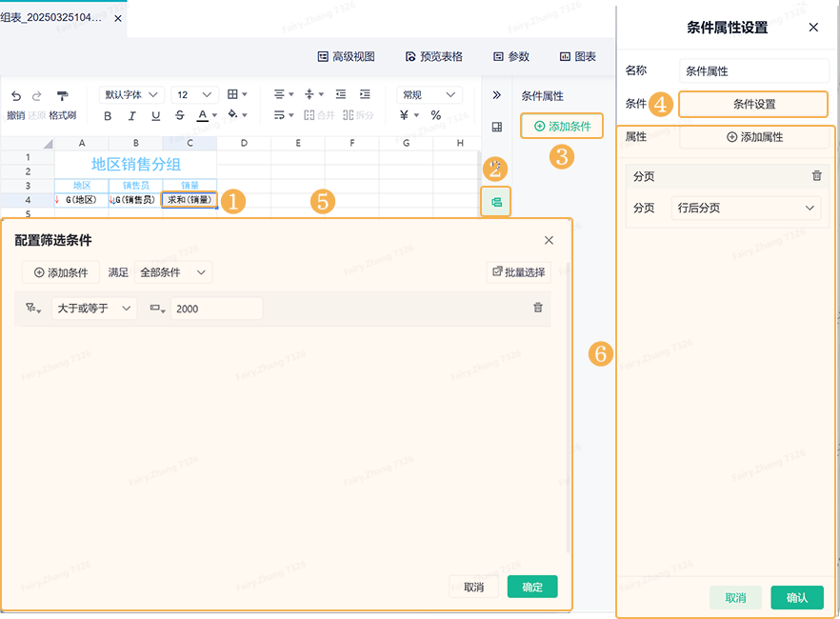The height and width of the screenshot is (619, 840).
Task: Apply the fill color bucket icon
Action: pyautogui.click(x=232, y=114)
